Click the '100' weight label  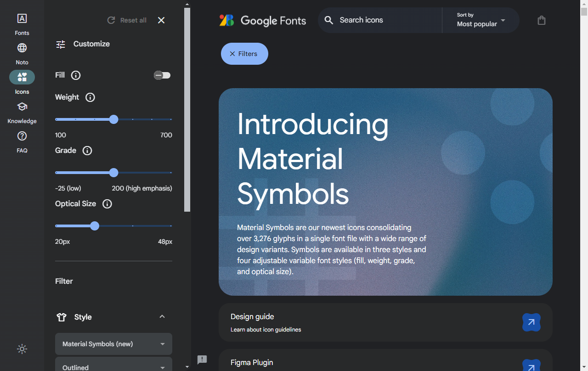tap(61, 135)
